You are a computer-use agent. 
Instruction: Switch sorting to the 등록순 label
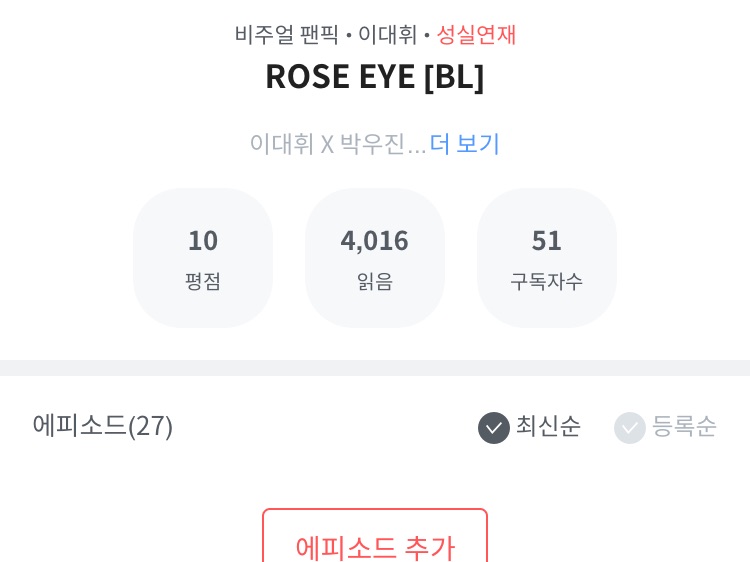pyautogui.click(x=684, y=426)
